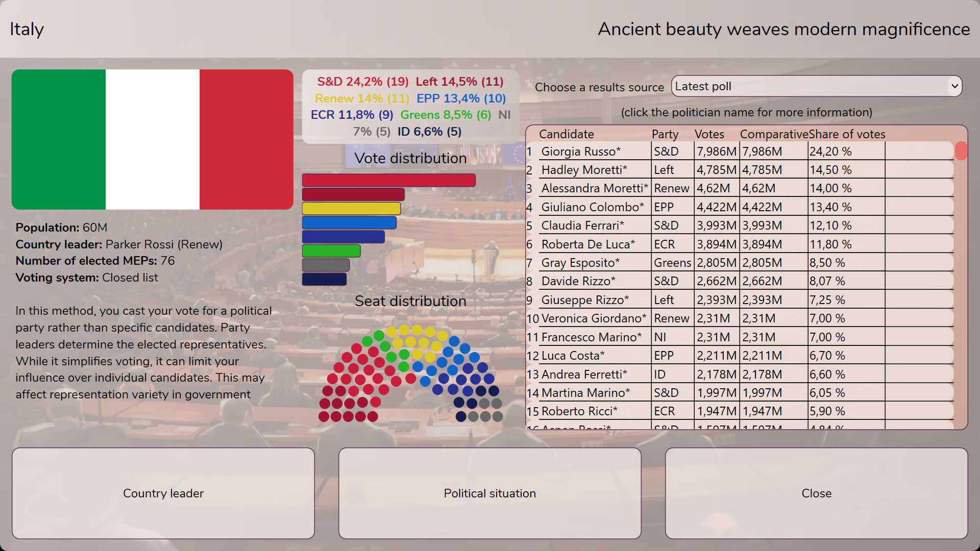Click the blue EPP vote bar

tap(349, 222)
